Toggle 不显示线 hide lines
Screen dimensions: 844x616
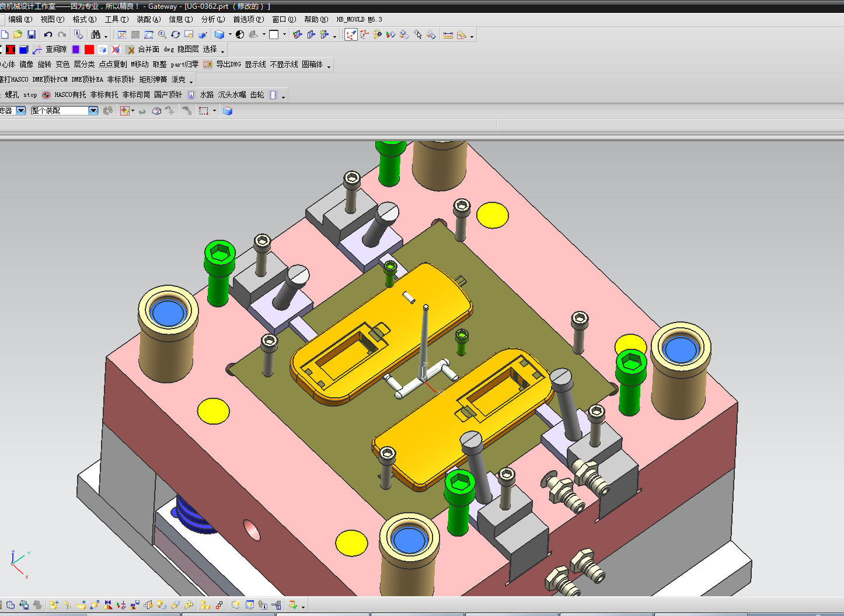[x=284, y=64]
